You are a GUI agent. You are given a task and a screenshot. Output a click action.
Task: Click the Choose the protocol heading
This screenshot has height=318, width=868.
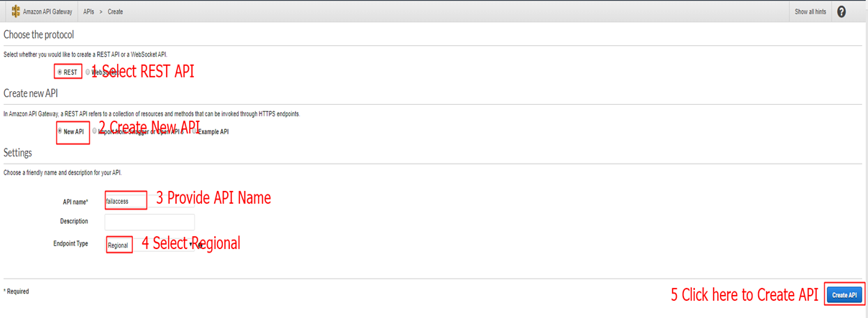tap(39, 34)
